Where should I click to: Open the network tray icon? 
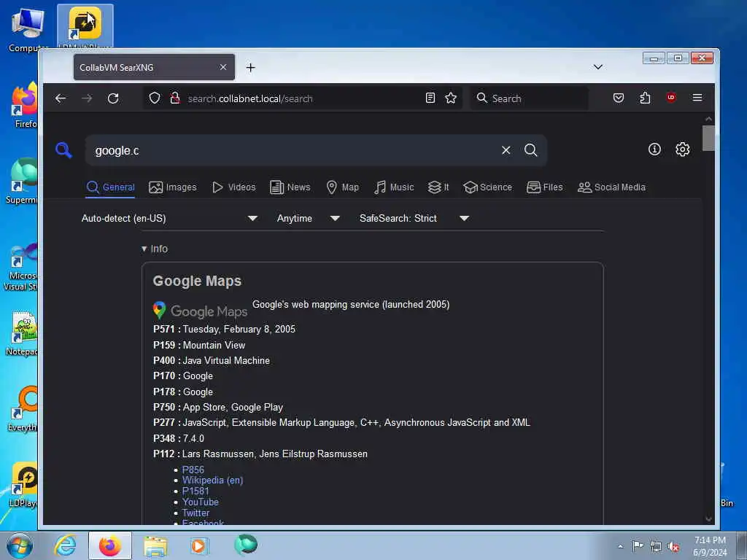[656, 546]
